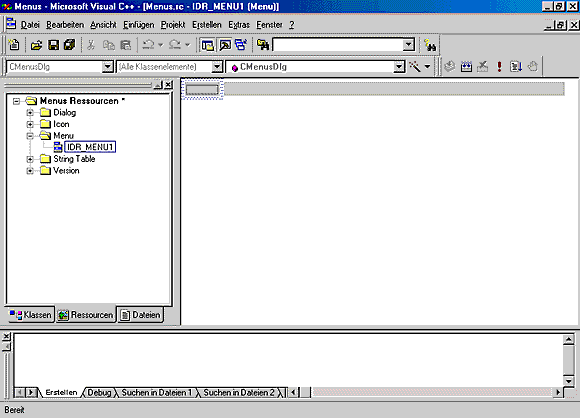Viewport: 580px width, 418px height.
Task: Expand the Dialog resource folder
Action: 30,112
